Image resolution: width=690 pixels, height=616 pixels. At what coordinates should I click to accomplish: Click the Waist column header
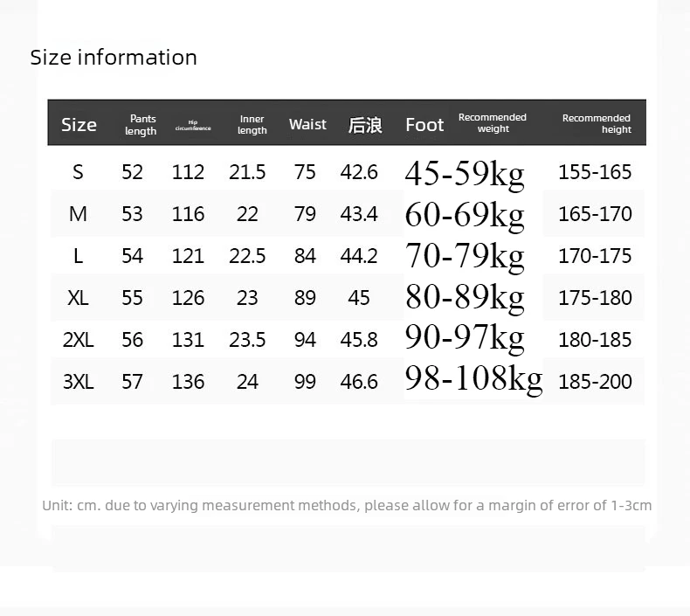coord(307,124)
